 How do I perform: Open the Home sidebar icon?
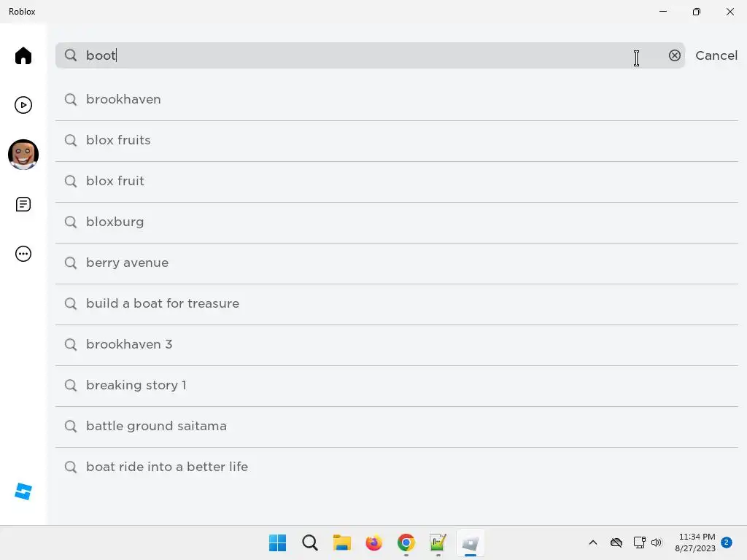[23, 55]
